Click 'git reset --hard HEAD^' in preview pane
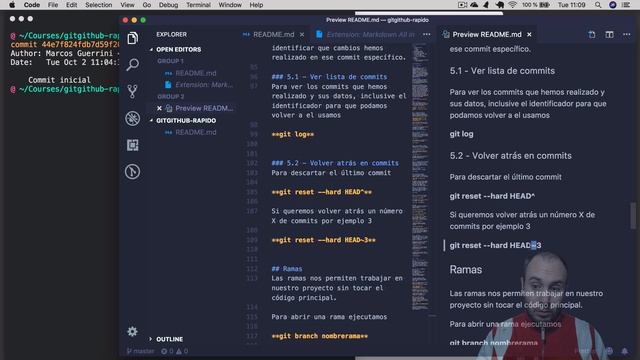The image size is (640, 360). (x=492, y=196)
